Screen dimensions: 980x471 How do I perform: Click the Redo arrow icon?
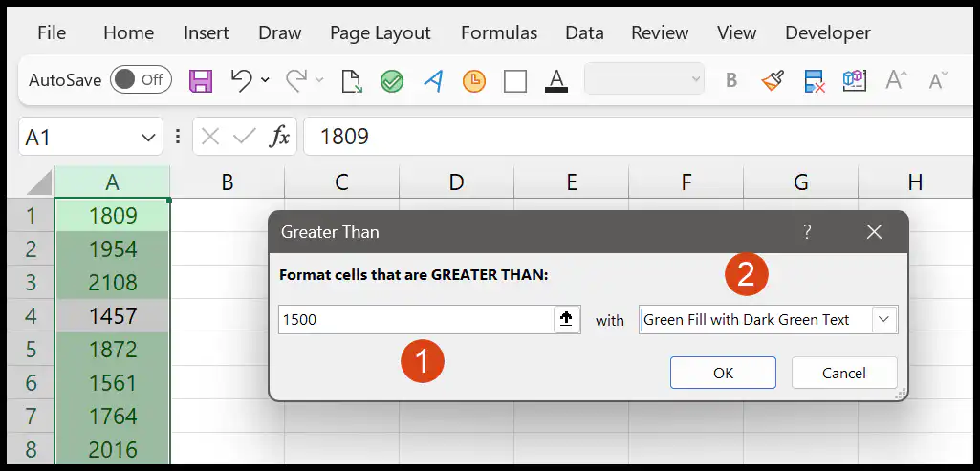296,80
